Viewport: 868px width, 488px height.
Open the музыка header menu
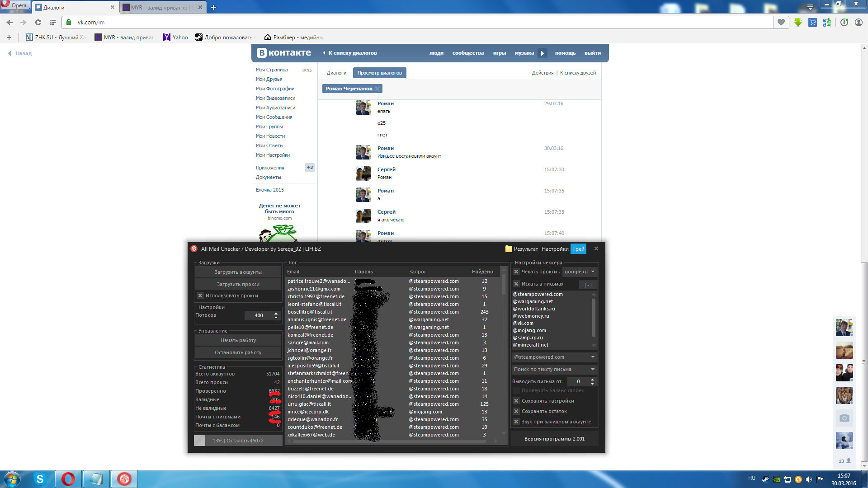click(x=524, y=53)
